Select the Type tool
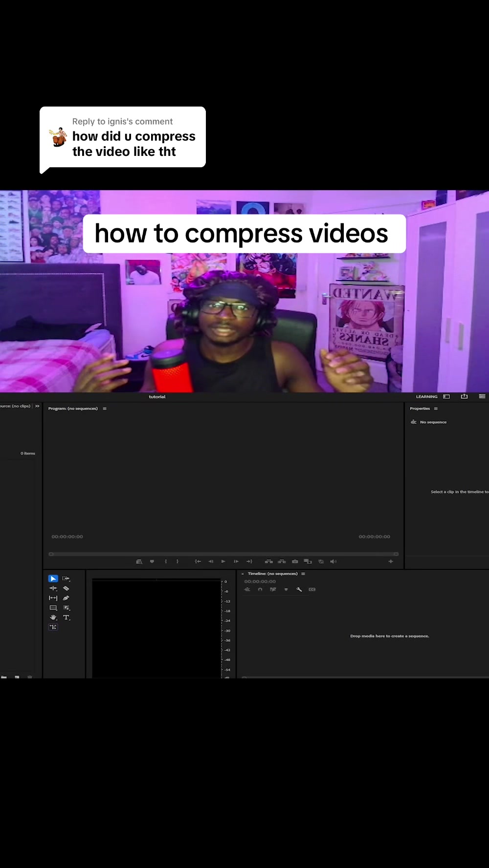Screen dimensions: 489x868 point(67,618)
